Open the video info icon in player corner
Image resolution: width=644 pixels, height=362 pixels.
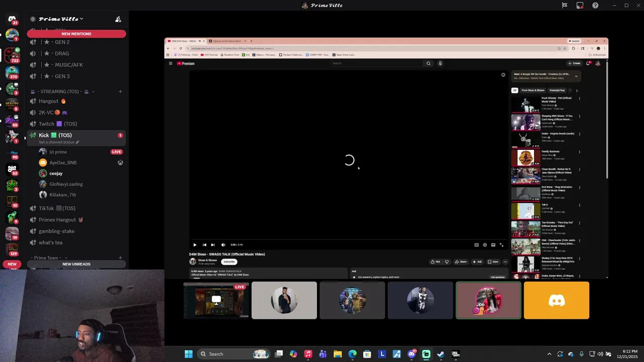pos(503,75)
